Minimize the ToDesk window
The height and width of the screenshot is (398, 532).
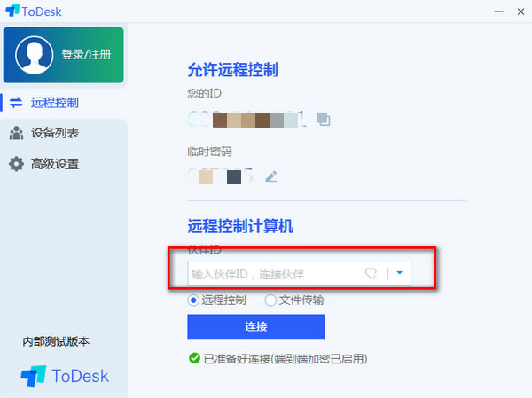coord(498,12)
